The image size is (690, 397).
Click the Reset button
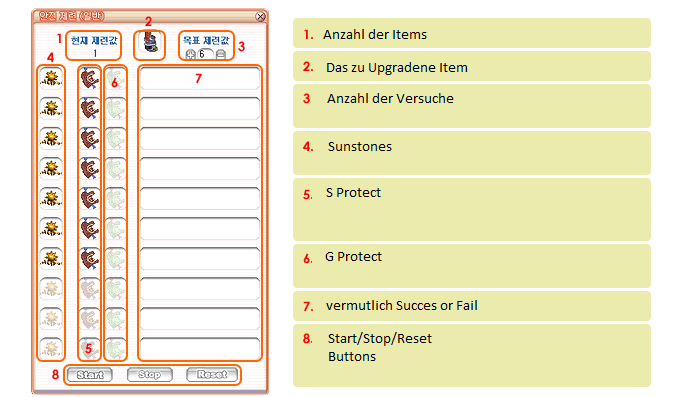(x=212, y=375)
